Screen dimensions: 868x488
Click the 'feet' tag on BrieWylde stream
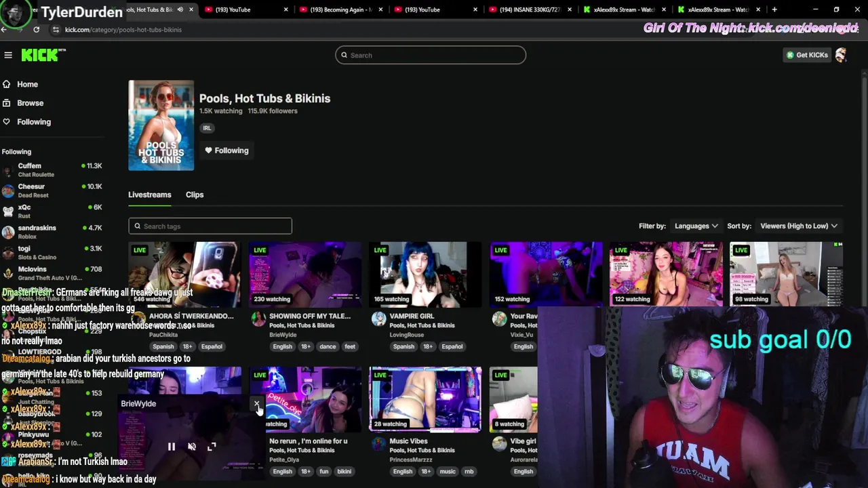point(350,346)
